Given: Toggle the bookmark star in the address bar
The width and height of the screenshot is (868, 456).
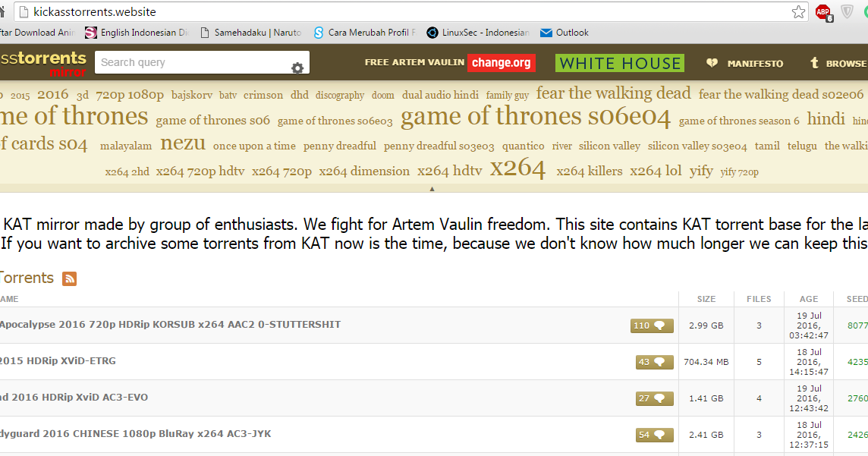Looking at the screenshot, I should click(798, 12).
